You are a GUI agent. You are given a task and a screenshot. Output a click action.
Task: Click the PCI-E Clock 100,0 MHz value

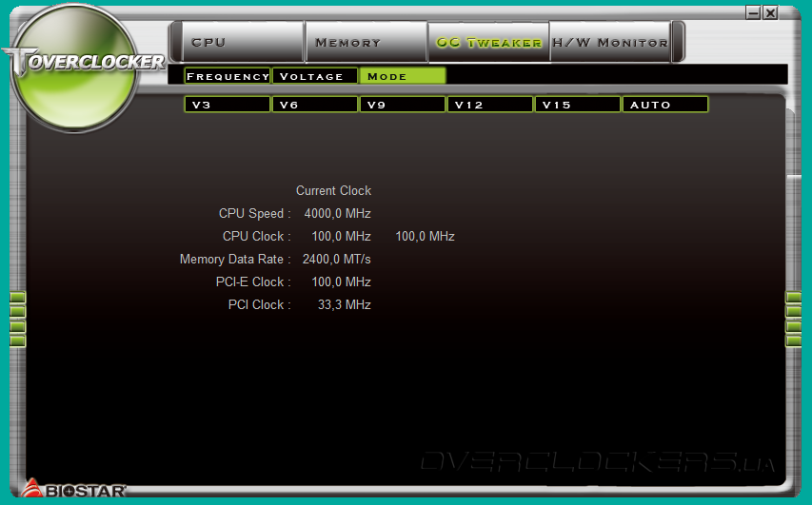341,282
